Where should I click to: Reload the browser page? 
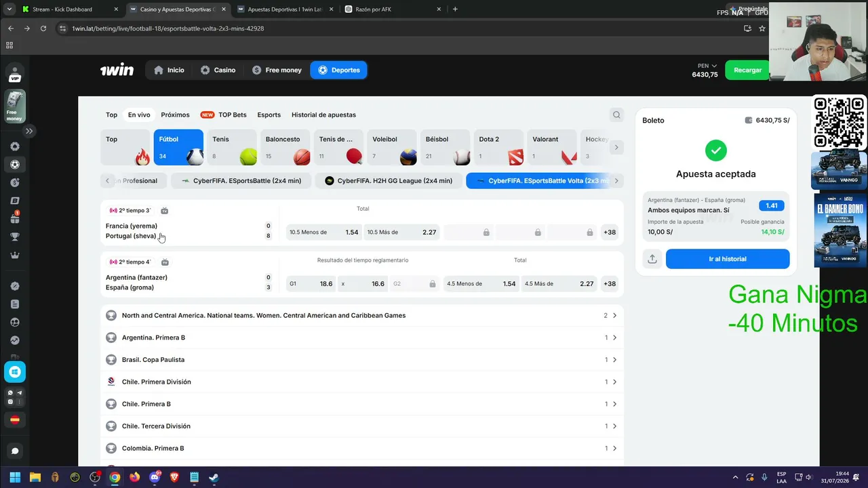[x=43, y=28]
